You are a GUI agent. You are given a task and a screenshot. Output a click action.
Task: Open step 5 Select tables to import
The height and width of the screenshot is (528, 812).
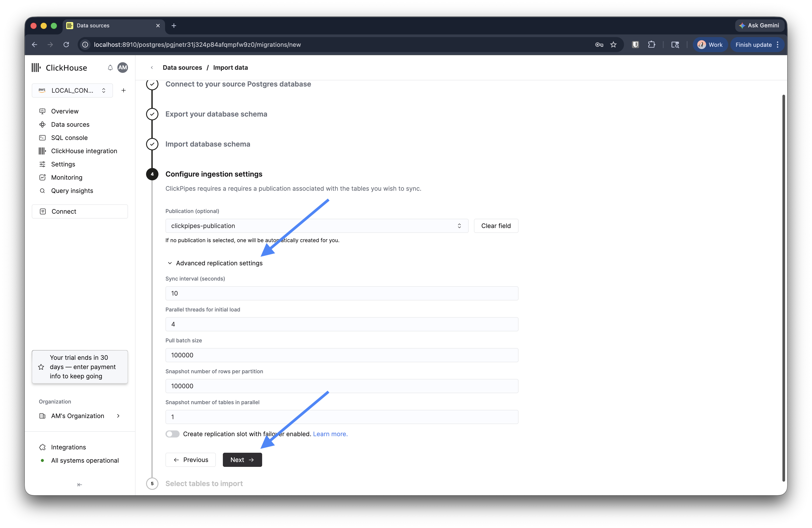tap(204, 484)
